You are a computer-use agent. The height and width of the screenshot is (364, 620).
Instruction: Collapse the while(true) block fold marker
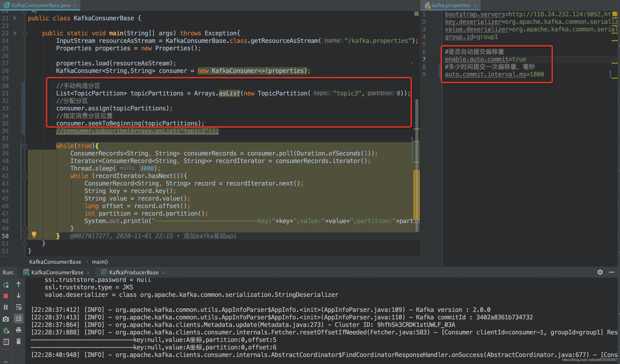click(x=25, y=146)
